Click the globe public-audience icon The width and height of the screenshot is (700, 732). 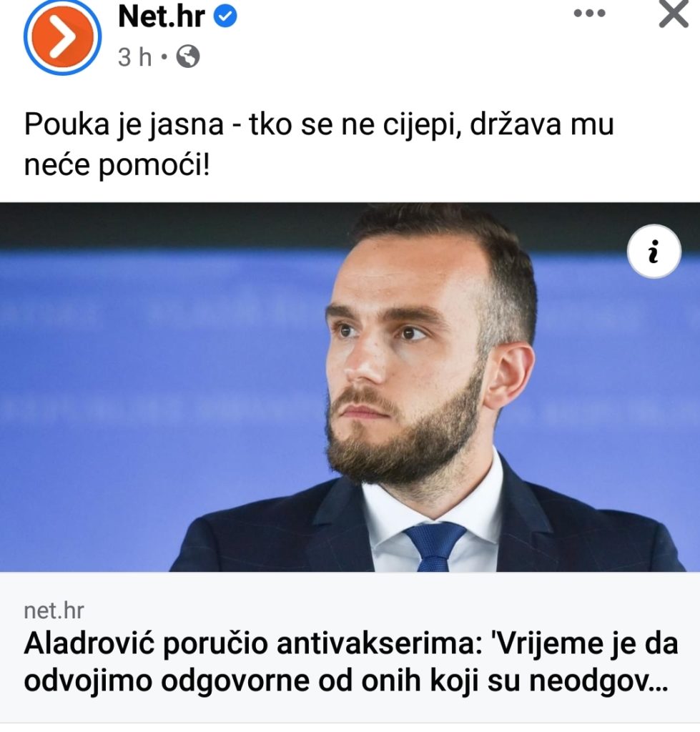click(188, 56)
